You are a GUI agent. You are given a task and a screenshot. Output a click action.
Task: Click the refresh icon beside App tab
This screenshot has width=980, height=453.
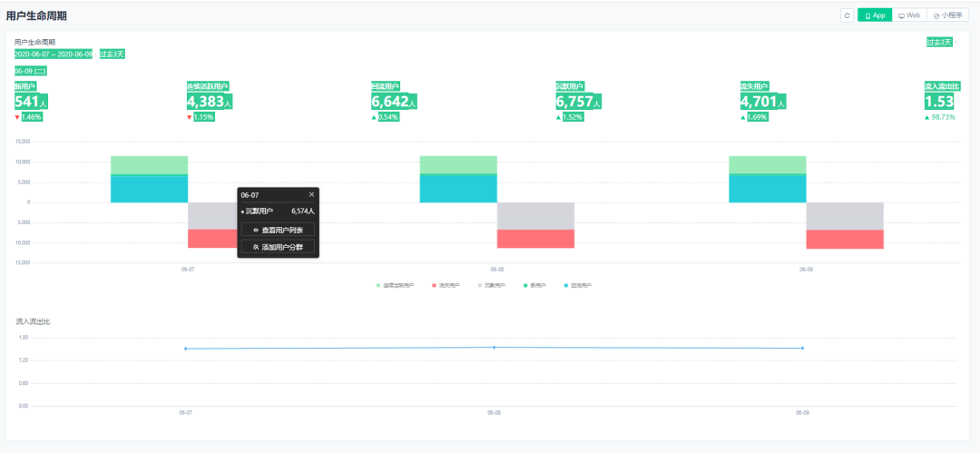point(847,15)
